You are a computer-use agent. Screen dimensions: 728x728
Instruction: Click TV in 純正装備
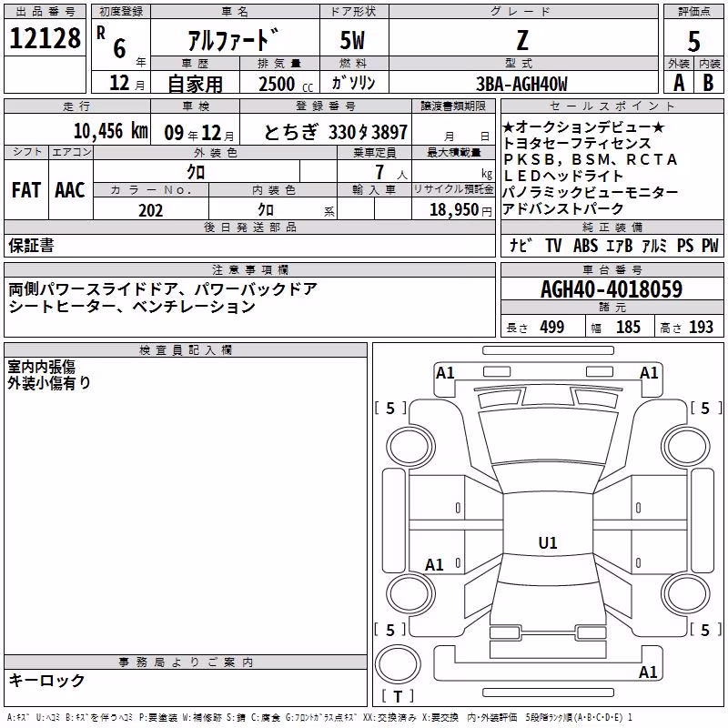tap(553, 245)
